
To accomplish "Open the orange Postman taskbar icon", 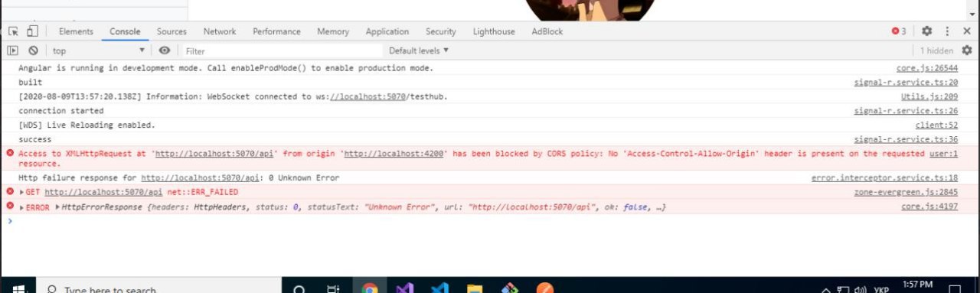I will (545, 288).
